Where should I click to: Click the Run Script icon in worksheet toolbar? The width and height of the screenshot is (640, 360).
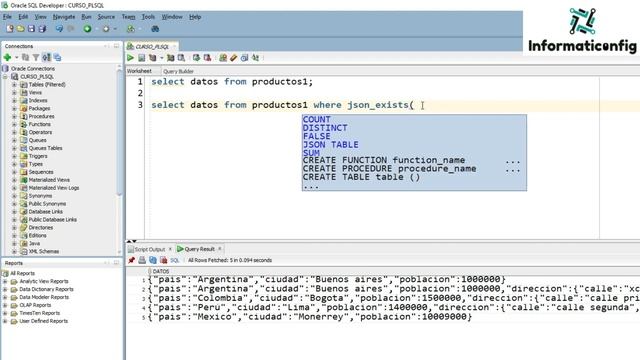pyautogui.click(x=141, y=58)
